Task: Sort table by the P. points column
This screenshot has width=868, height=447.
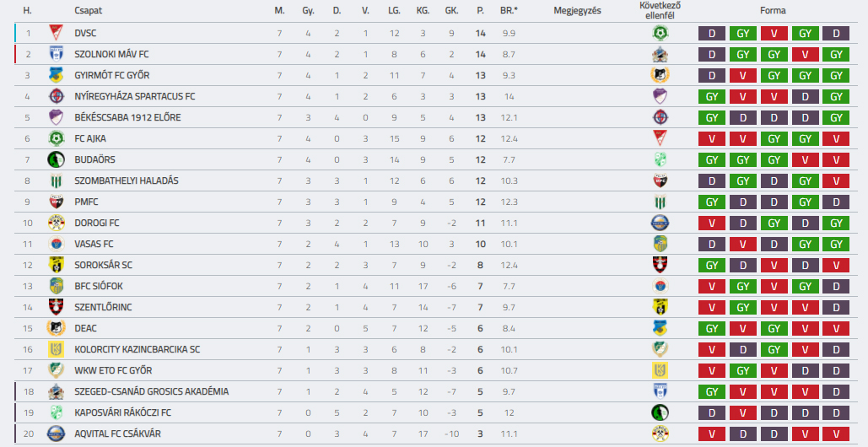Action: [x=480, y=10]
